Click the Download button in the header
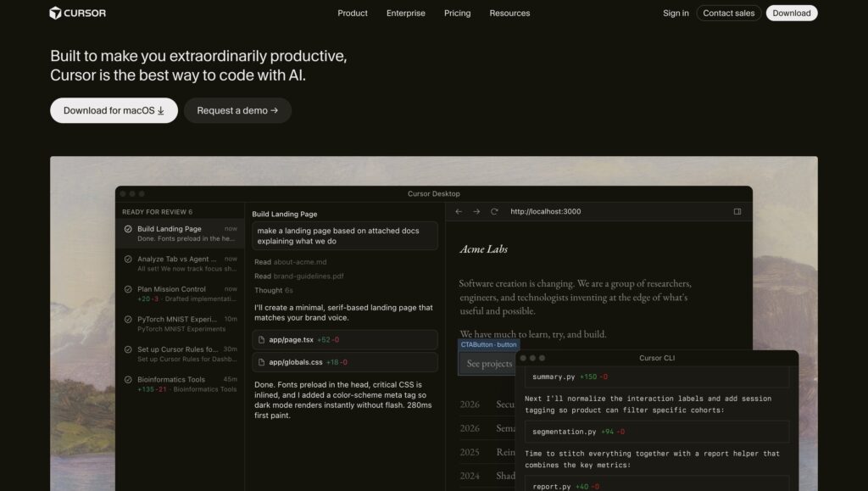Viewport: 868px width, 491px height. tap(792, 13)
